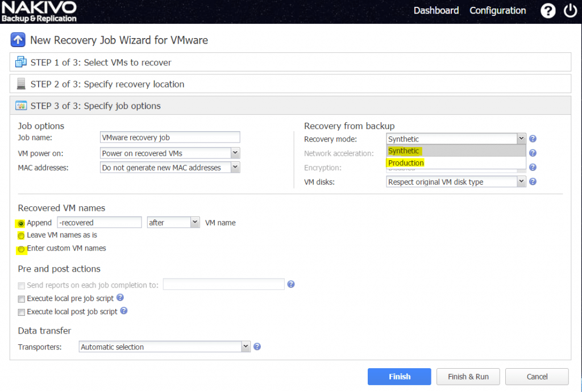This screenshot has width=582, height=392.
Task: Click help icon beside Recovery mode
Action: [533, 138]
